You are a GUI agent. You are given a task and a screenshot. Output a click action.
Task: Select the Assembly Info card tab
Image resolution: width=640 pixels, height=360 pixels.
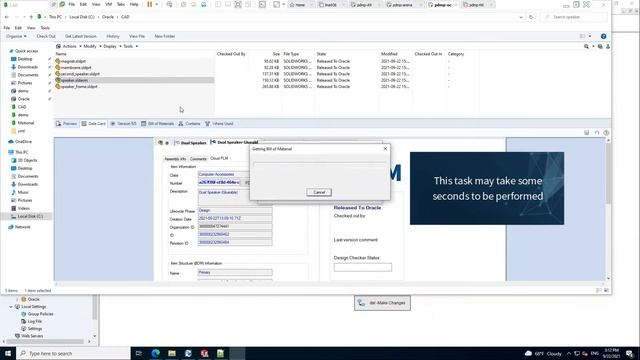[x=175, y=159]
